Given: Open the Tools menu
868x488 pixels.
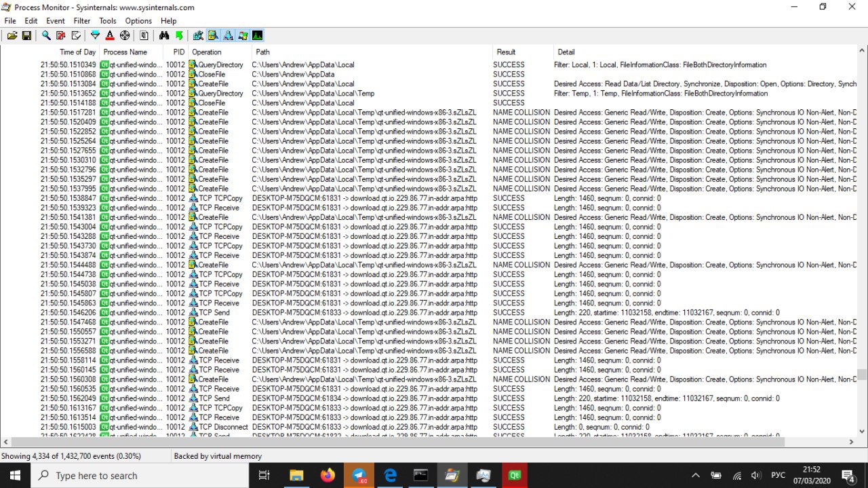Looking at the screenshot, I should [x=108, y=21].
